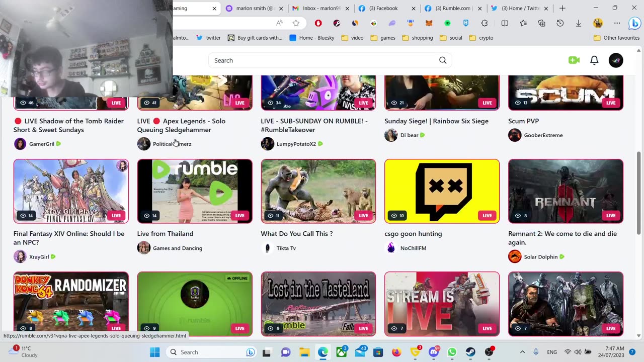Open the video bookmarks folder

point(352,38)
